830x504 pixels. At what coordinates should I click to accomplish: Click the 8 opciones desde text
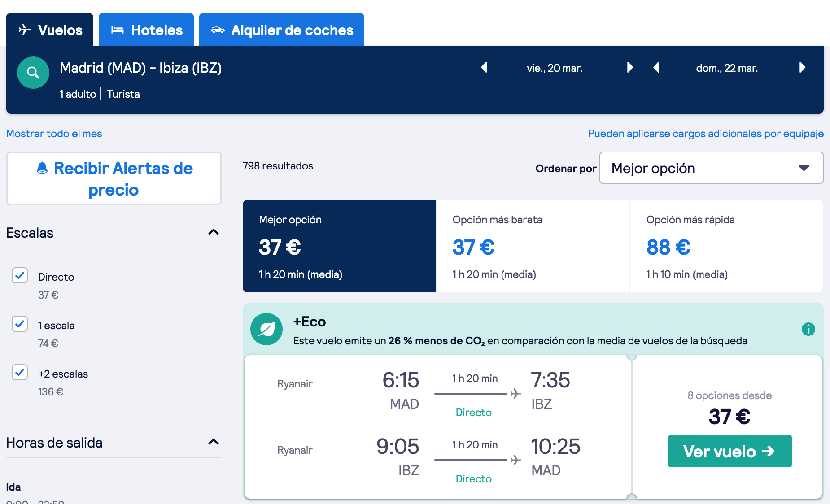point(730,395)
